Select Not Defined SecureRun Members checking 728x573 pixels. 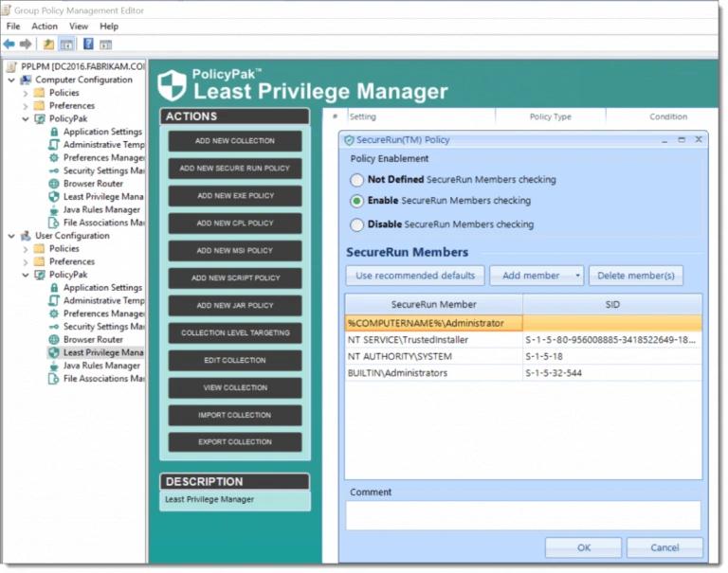tap(356, 180)
